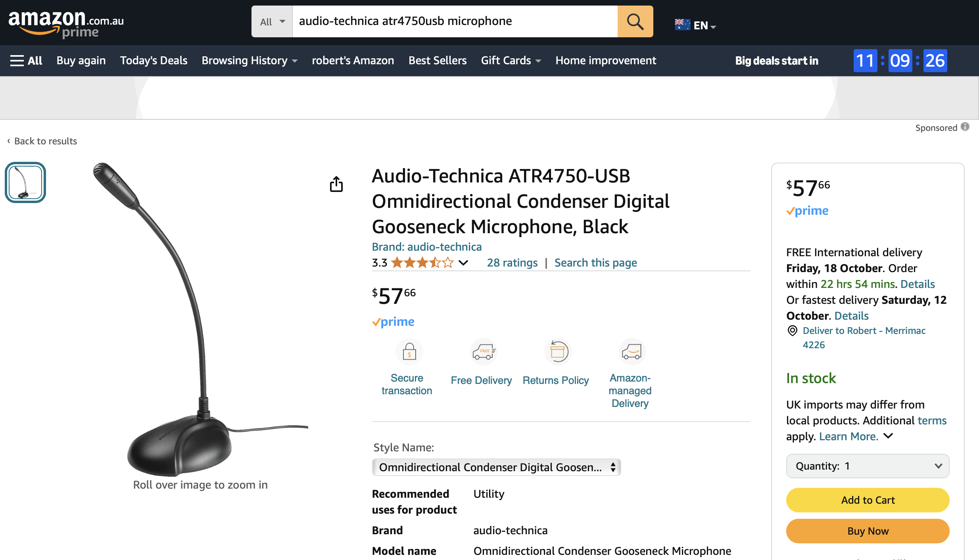Select the microphone product thumbnail
This screenshot has width=979, height=560.
click(x=25, y=182)
